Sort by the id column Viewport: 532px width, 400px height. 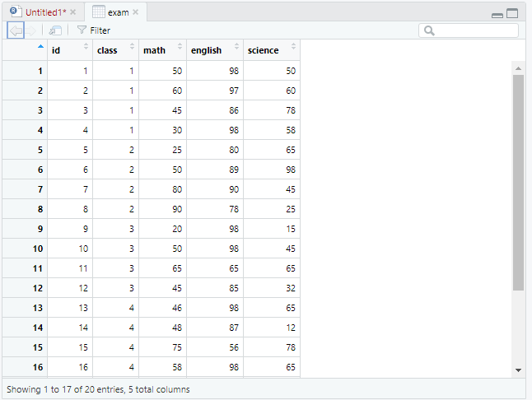[x=70, y=50]
